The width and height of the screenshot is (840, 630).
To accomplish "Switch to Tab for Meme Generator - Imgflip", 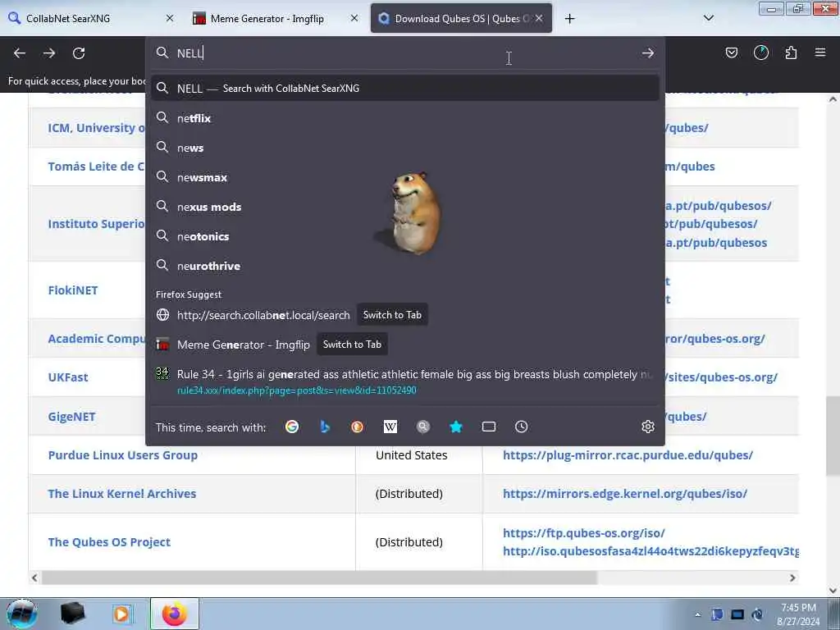I will click(x=352, y=345).
